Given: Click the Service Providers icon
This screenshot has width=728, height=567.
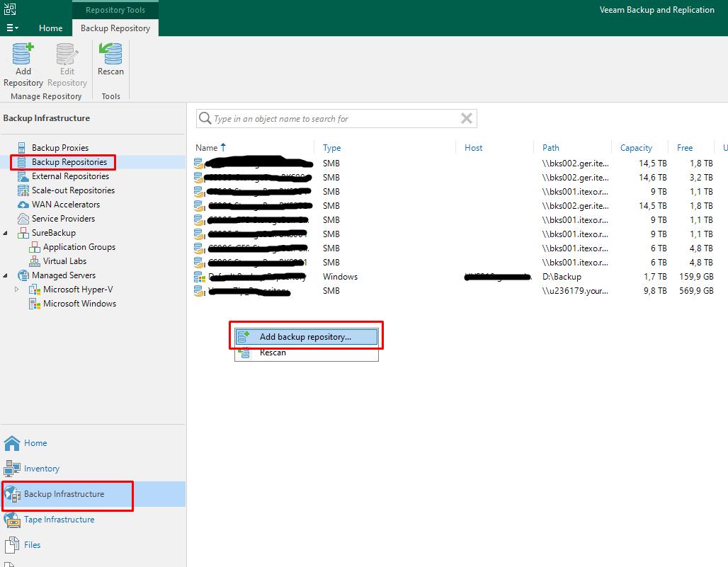Looking at the screenshot, I should tap(23, 219).
